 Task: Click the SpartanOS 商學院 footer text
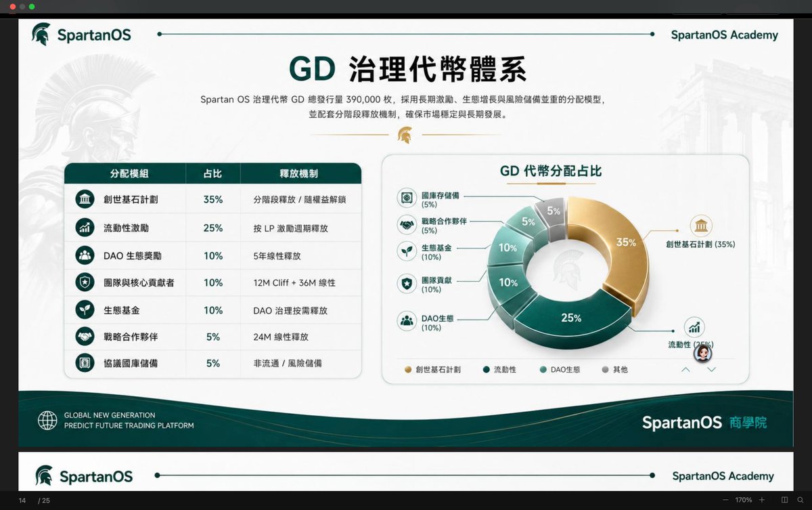(x=704, y=423)
